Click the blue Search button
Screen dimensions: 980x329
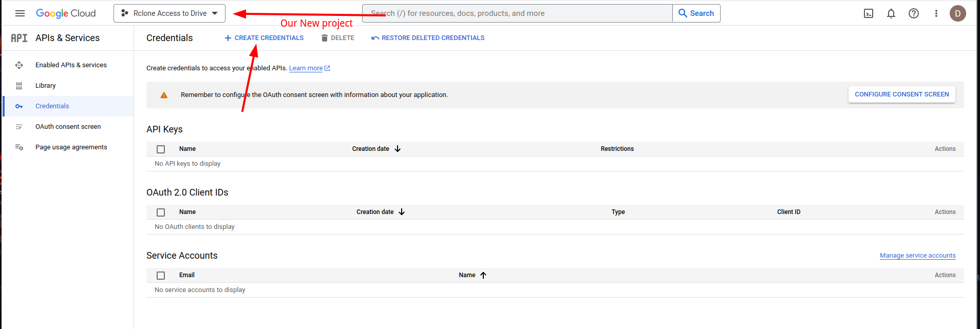pos(696,13)
